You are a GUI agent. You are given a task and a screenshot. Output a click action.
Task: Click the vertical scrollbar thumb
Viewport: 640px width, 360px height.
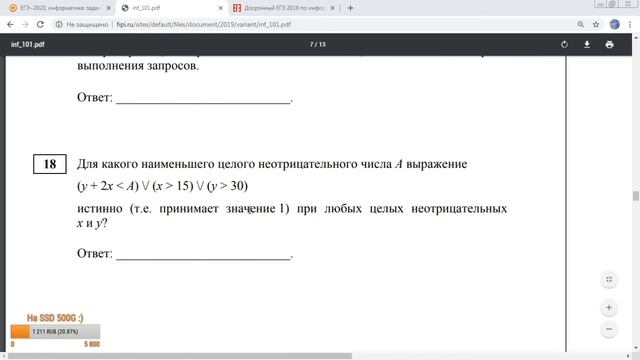click(x=636, y=196)
